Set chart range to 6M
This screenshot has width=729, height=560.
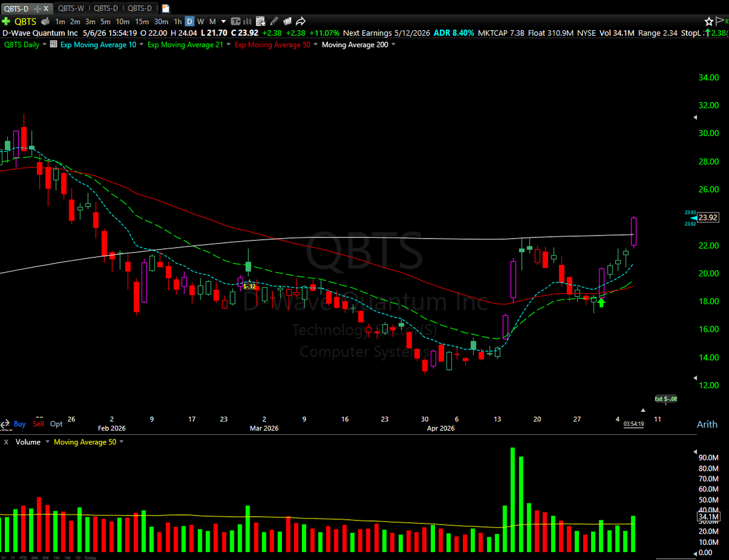click(x=35, y=558)
